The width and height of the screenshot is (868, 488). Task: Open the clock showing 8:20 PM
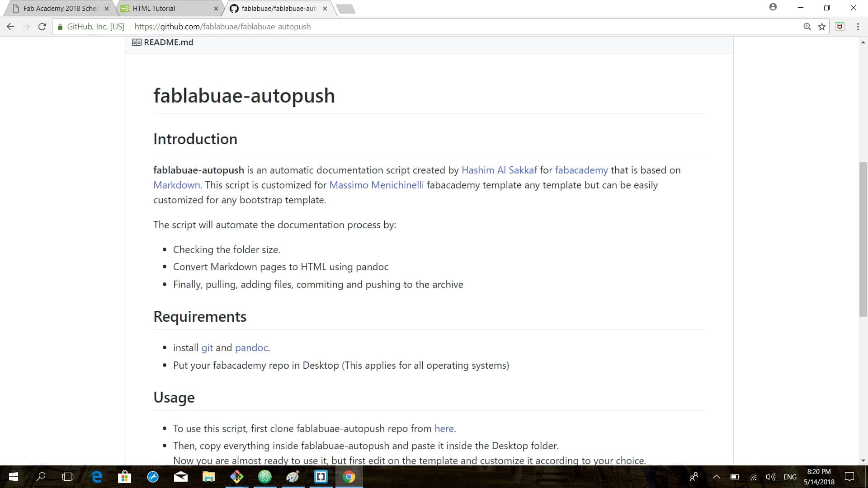tap(819, 477)
